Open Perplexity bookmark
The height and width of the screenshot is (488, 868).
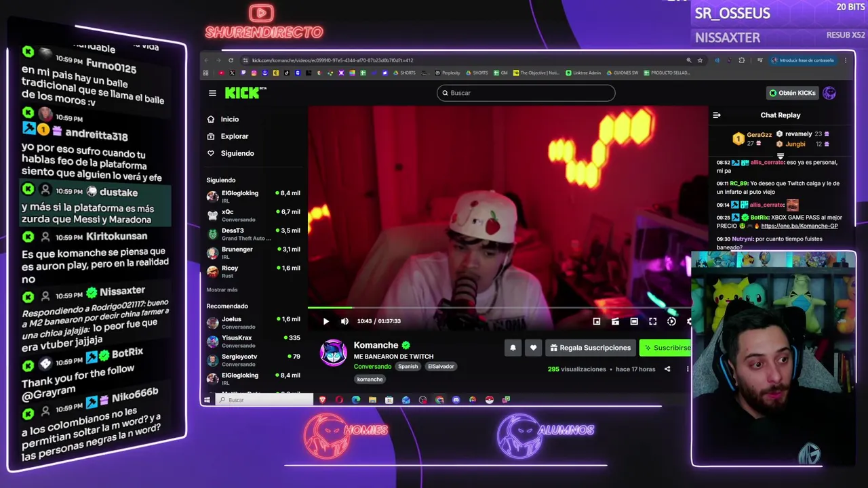[448, 73]
